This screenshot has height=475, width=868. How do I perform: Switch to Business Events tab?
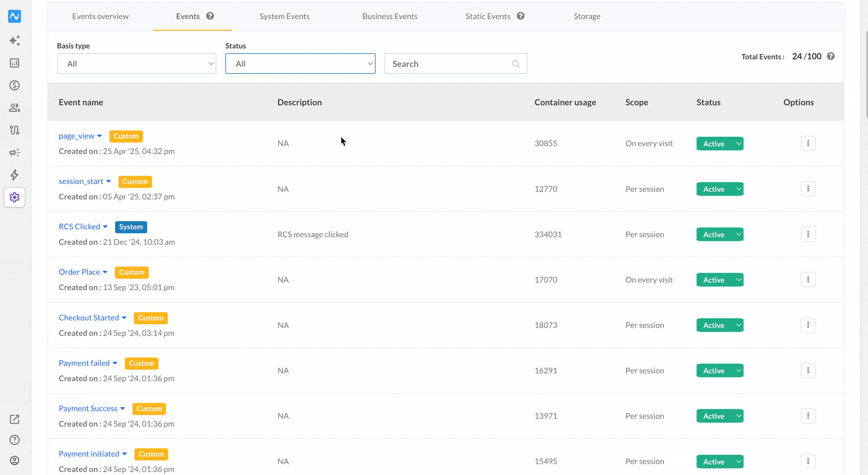(x=390, y=16)
